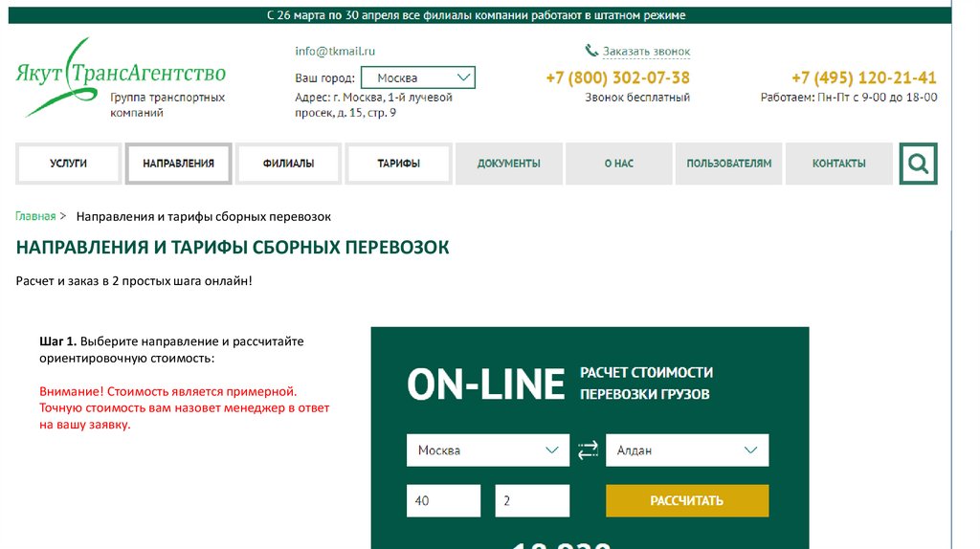Navigate to Контакты
The image size is (980, 549).
pyautogui.click(x=838, y=164)
